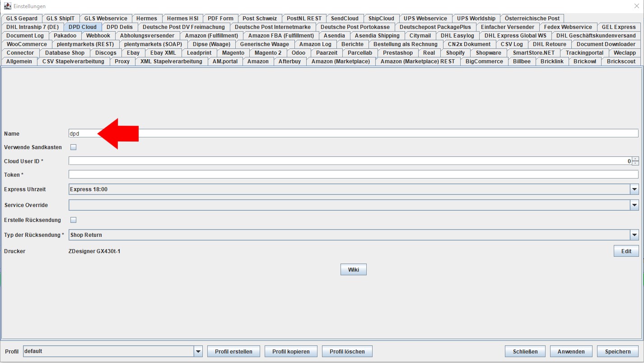This screenshot has width=644, height=363.
Task: Enable the Verwende Sandkasten checkbox
Action: pos(73,147)
